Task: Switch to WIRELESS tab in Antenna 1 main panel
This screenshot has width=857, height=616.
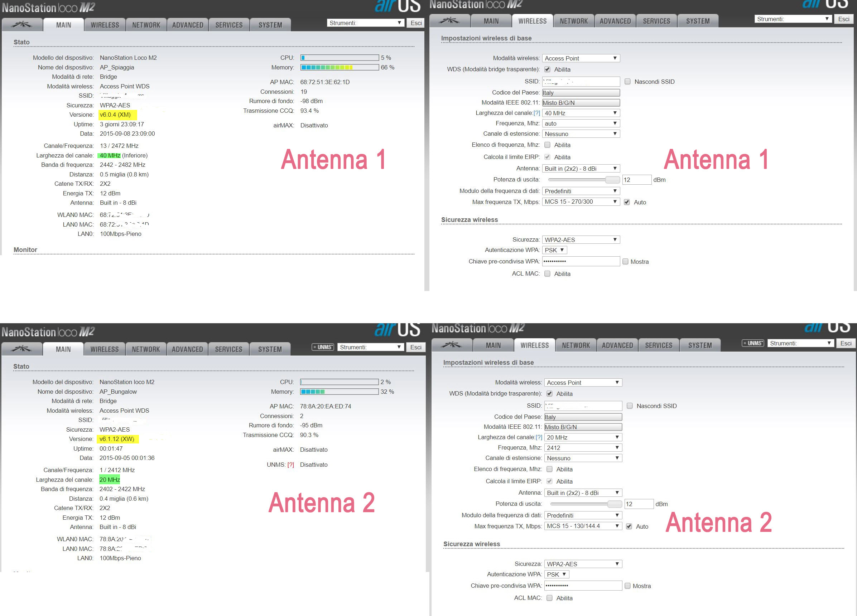Action: 105,25
